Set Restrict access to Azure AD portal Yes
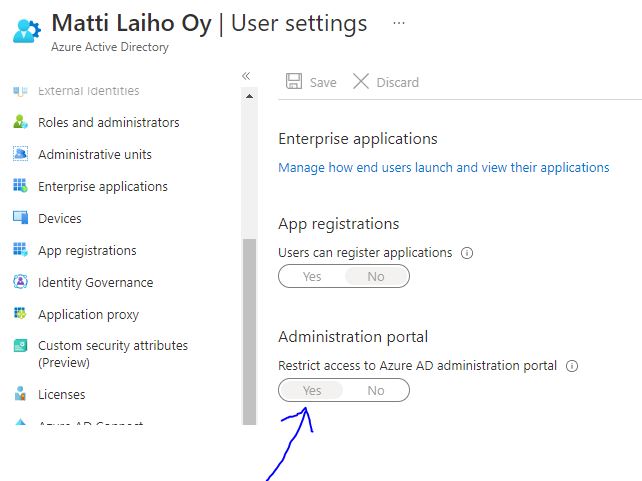 pyautogui.click(x=312, y=390)
